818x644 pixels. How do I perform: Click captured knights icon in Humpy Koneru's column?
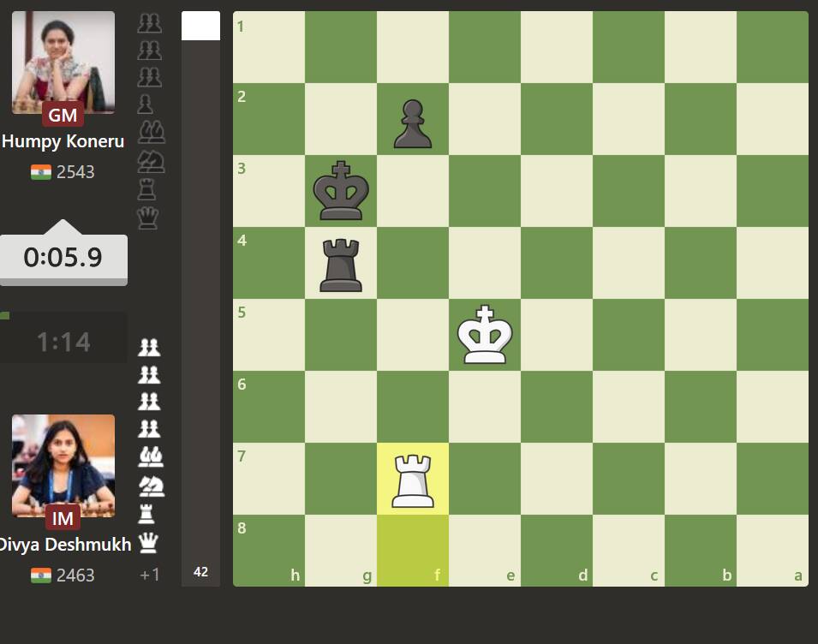coord(151,162)
